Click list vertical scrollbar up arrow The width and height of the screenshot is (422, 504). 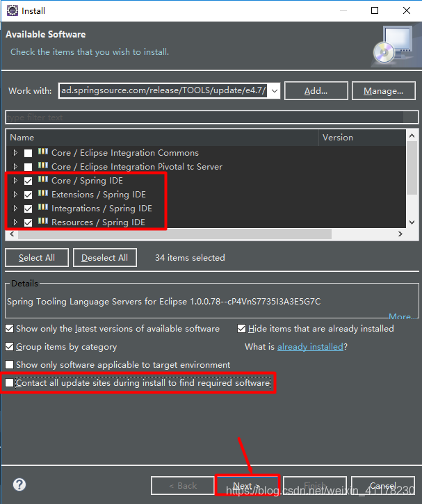(x=412, y=136)
